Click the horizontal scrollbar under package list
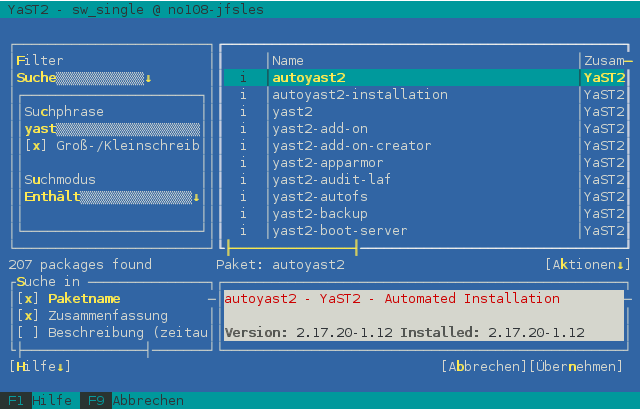Viewport: 640px width, 410px height. (x=292, y=247)
